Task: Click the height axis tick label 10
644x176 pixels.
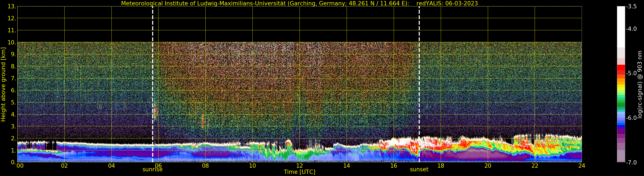Action: click(12, 43)
